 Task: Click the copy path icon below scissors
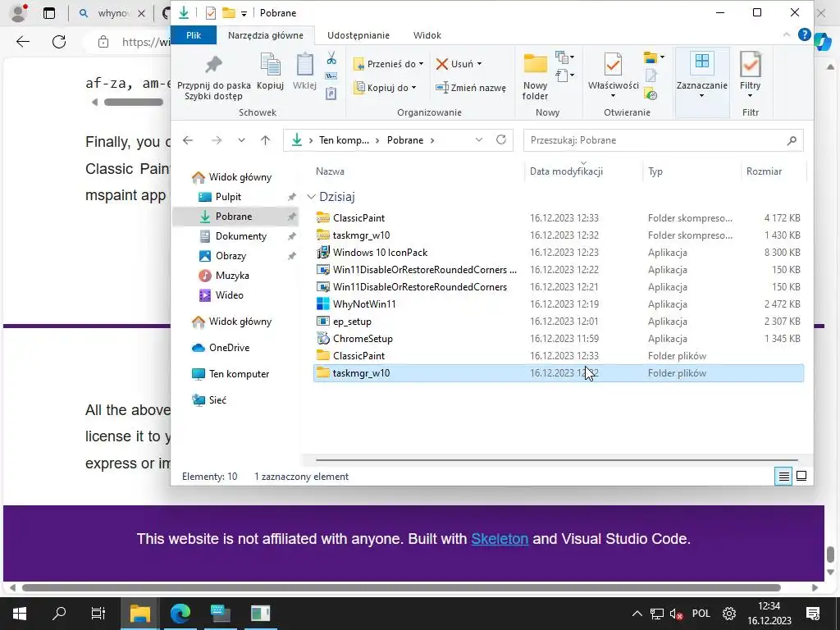pyautogui.click(x=331, y=75)
